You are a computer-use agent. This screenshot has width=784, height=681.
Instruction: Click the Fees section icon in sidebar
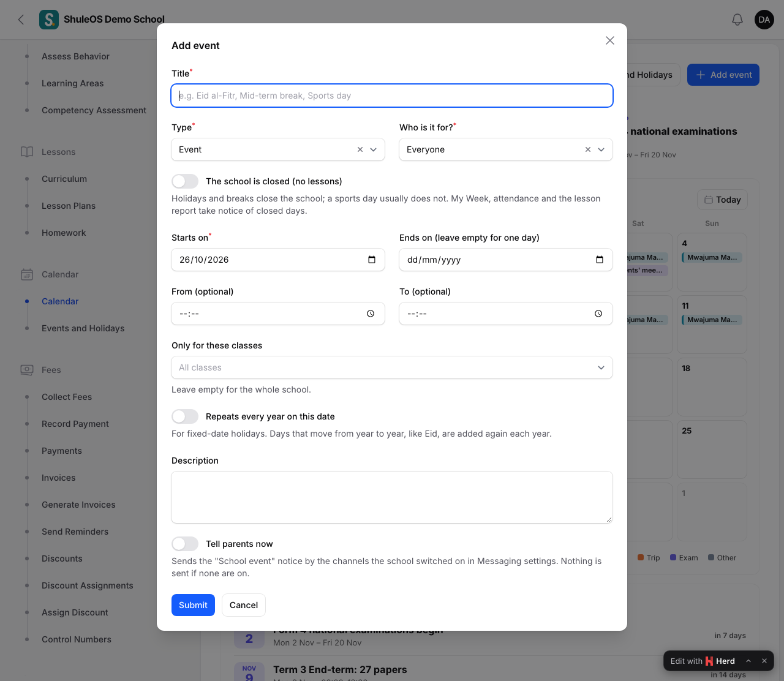click(x=27, y=370)
